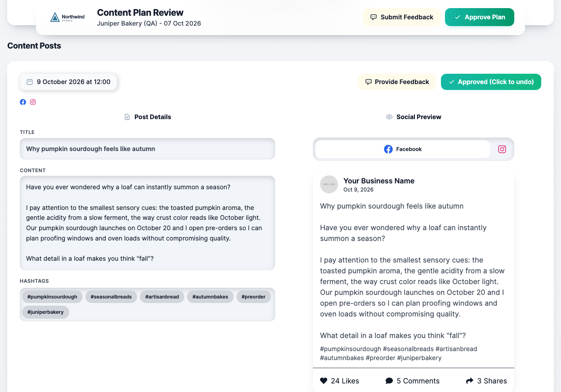
Task: Click the heart Likes icon
Action: click(x=324, y=381)
